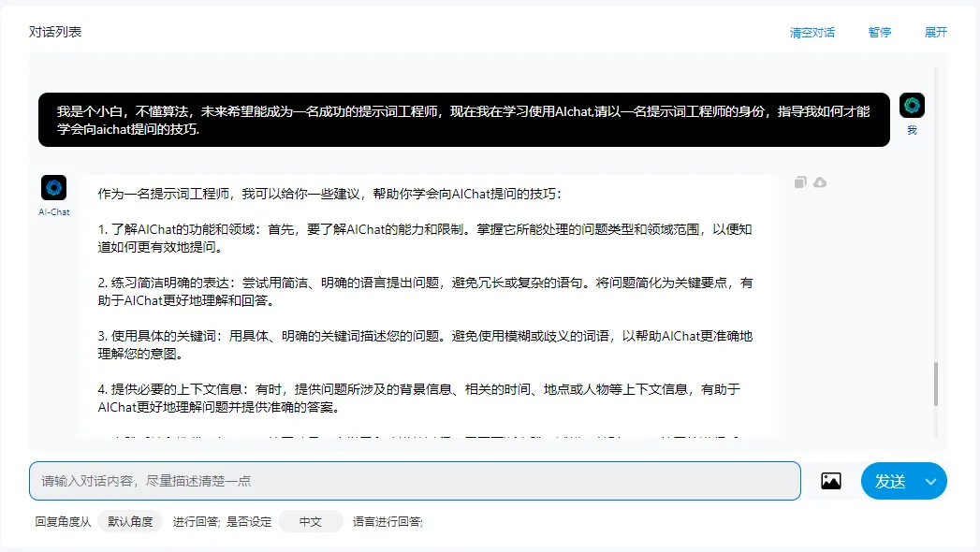
Task: Open the dropdown arrow on 发送 button
Action: [x=930, y=481]
